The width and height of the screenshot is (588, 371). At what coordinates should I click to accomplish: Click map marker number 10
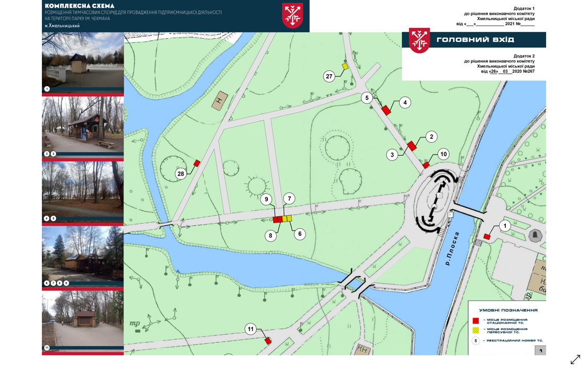coord(443,154)
